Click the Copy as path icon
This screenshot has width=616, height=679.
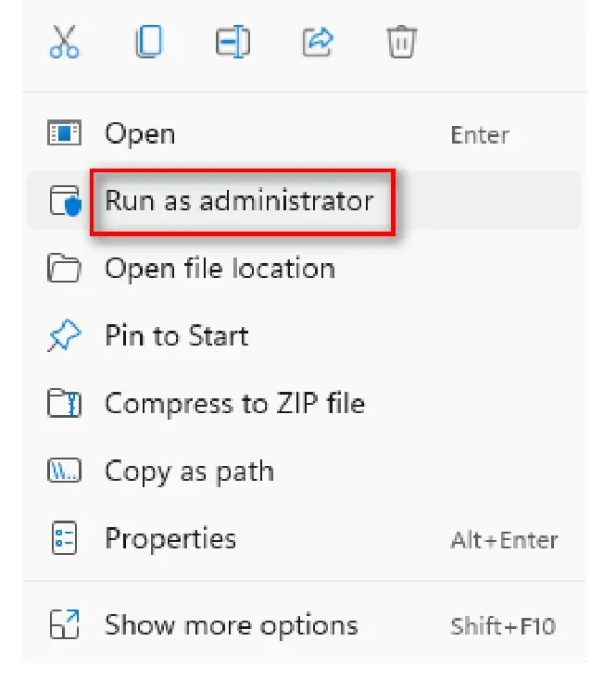65,472
